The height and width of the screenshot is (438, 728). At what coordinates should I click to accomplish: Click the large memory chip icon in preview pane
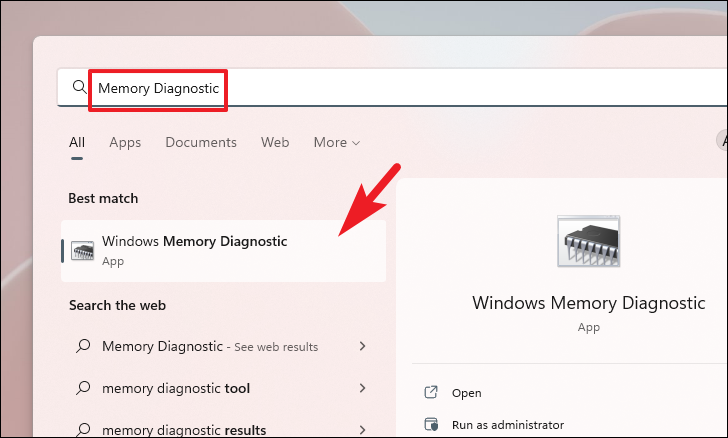pos(588,241)
